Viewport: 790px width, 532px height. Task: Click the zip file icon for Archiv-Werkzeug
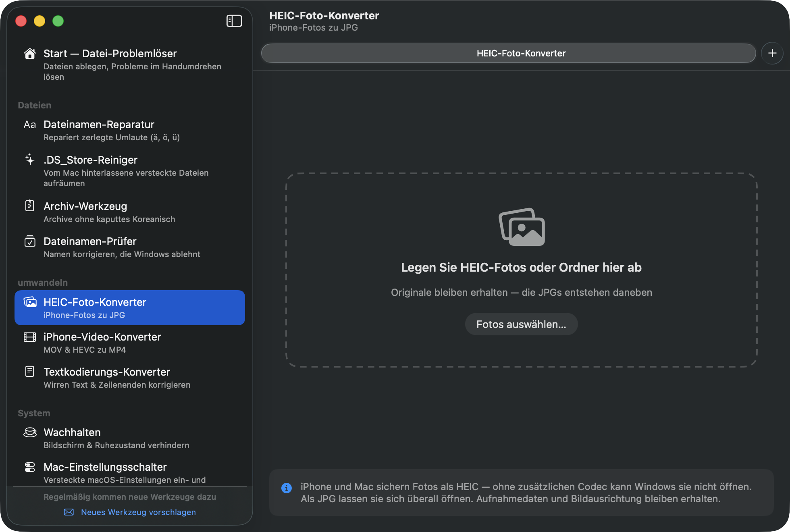[x=30, y=206]
